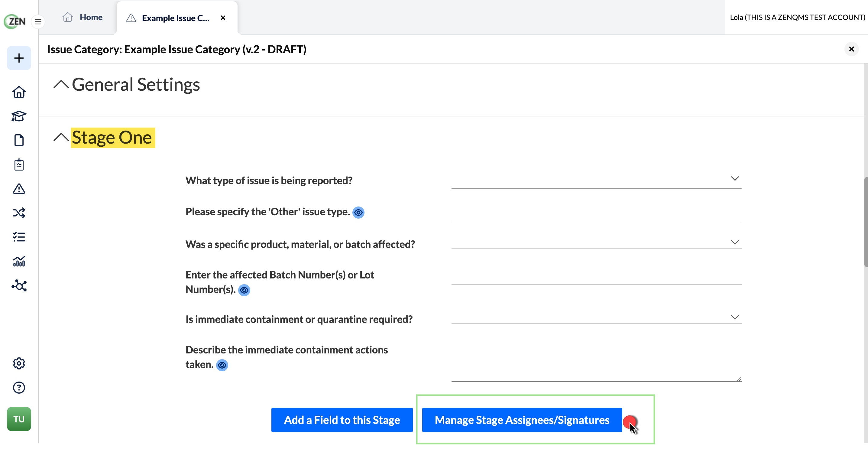Open the network nodes icon in sidebar
The width and height of the screenshot is (868, 465).
19,286
